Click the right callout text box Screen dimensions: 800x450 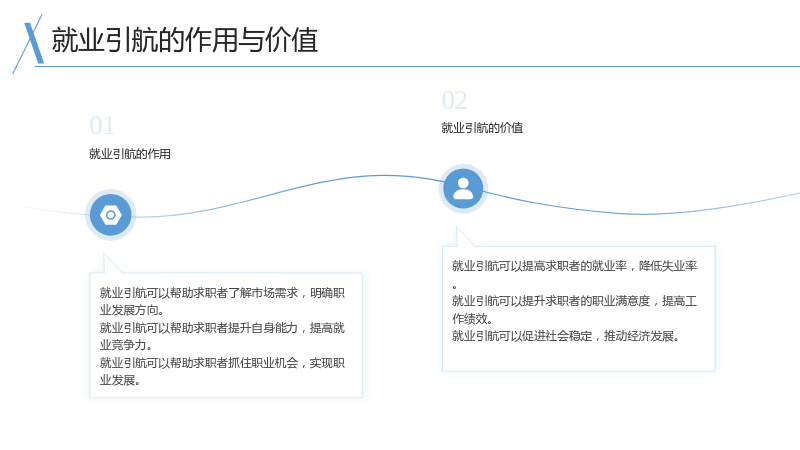[579, 309]
